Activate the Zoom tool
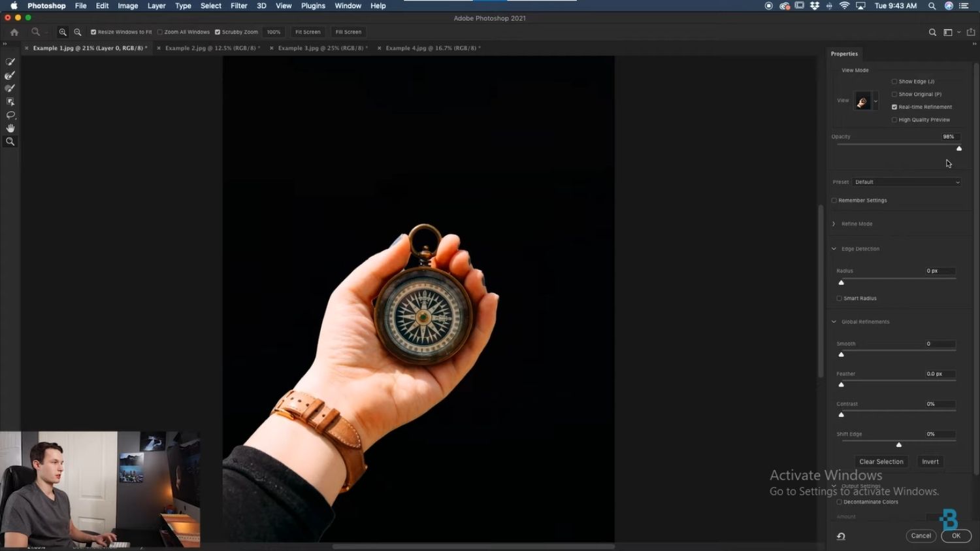Viewport: 980px width, 551px height. [10, 141]
